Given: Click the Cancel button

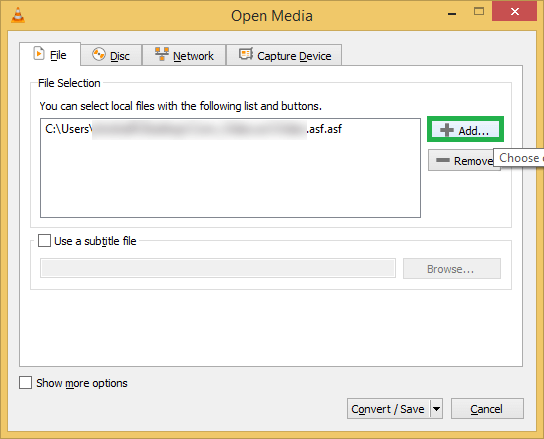Looking at the screenshot, I should coord(487,409).
